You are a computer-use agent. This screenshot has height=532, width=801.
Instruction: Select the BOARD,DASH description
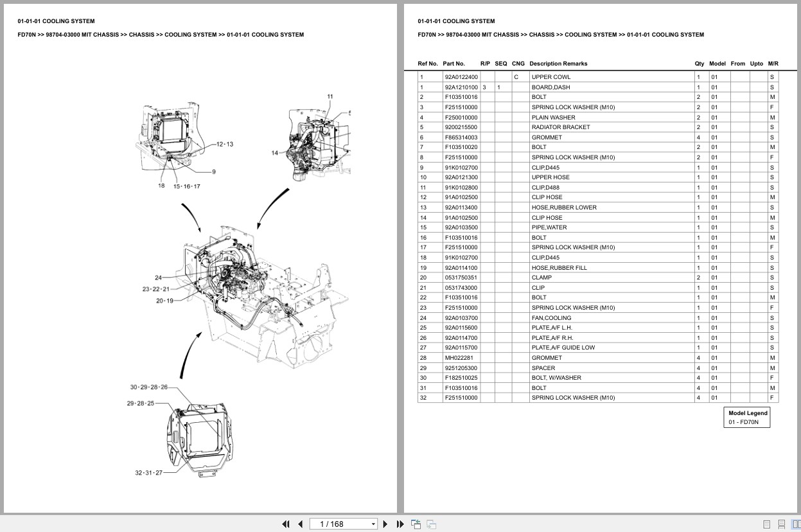[550, 87]
